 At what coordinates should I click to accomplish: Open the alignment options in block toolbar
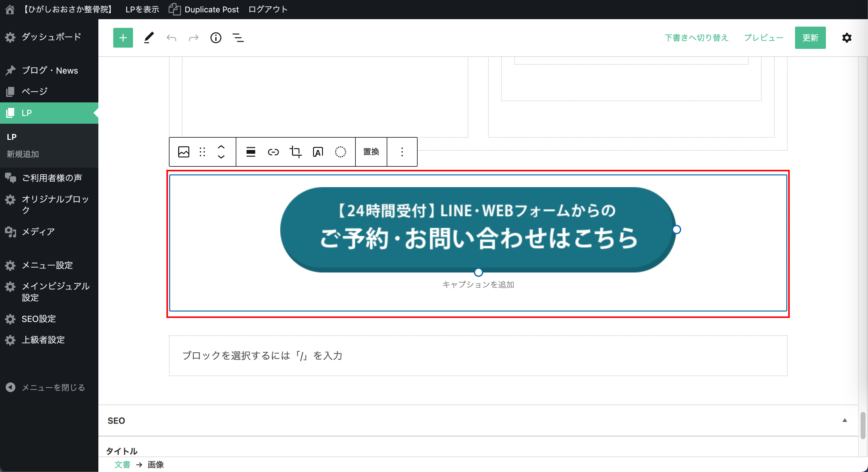[251, 152]
